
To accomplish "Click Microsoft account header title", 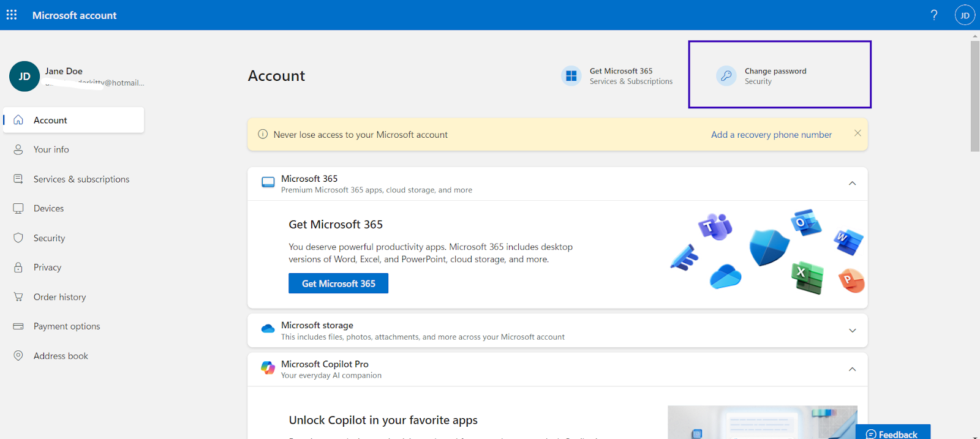I will pos(74,15).
